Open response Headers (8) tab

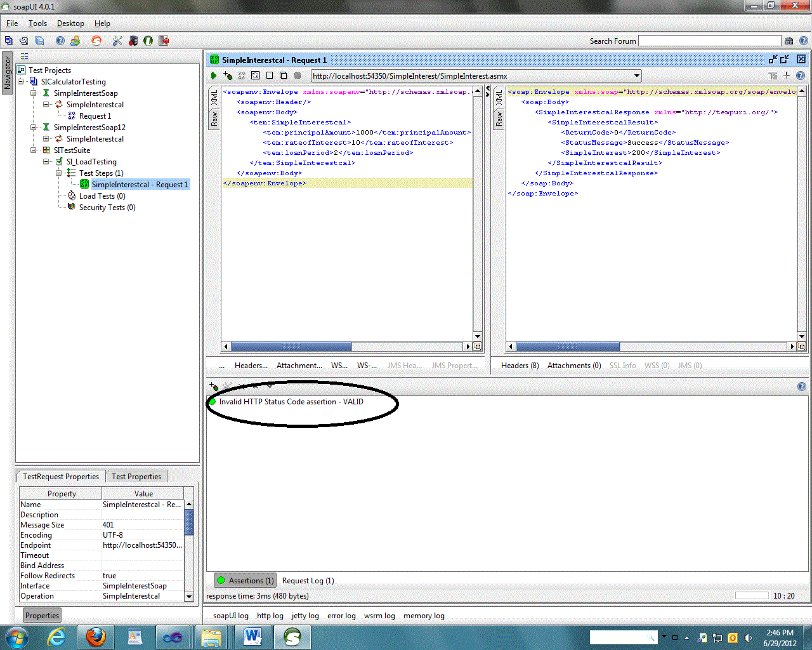coord(520,366)
